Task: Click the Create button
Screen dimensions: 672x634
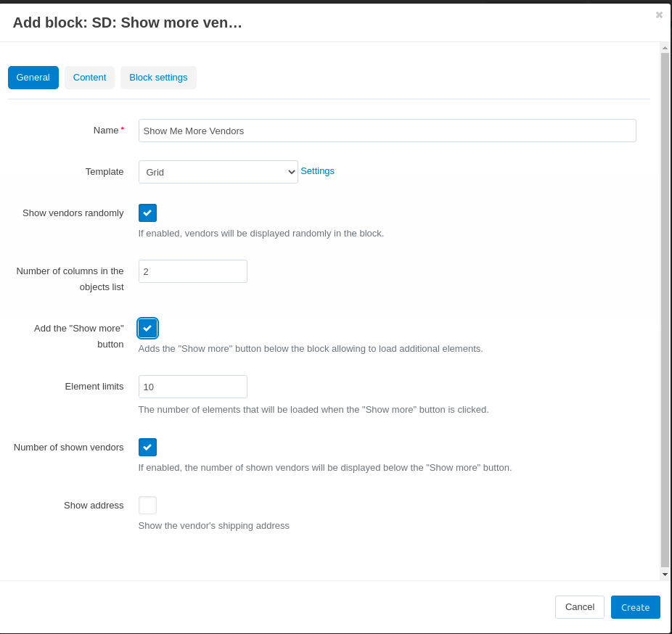Action: (635, 607)
